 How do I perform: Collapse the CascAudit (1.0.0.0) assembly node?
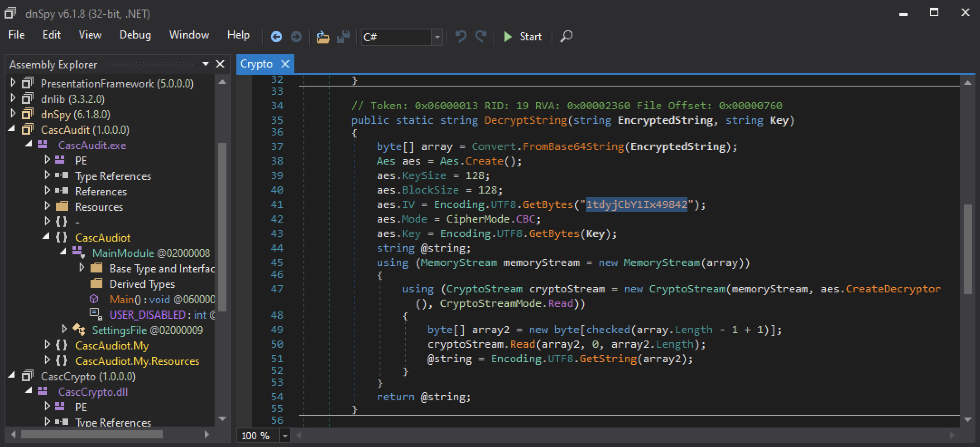[x=12, y=130]
